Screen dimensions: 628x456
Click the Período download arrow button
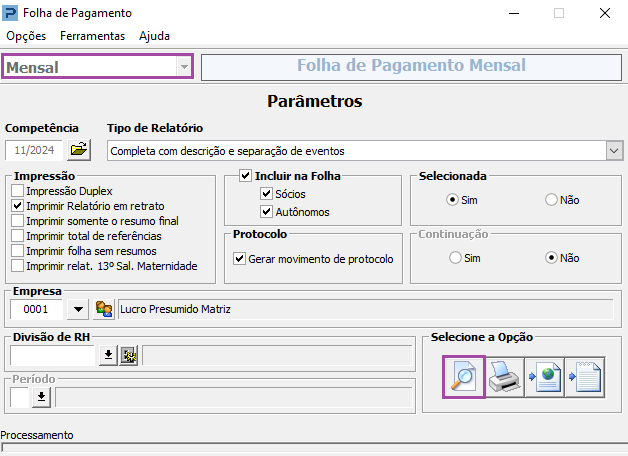41,397
